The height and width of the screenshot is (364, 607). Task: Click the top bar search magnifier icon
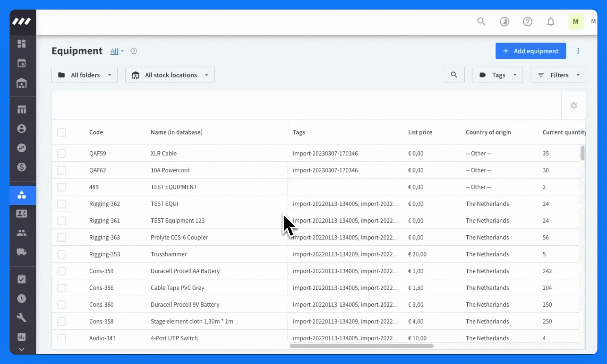tap(481, 22)
